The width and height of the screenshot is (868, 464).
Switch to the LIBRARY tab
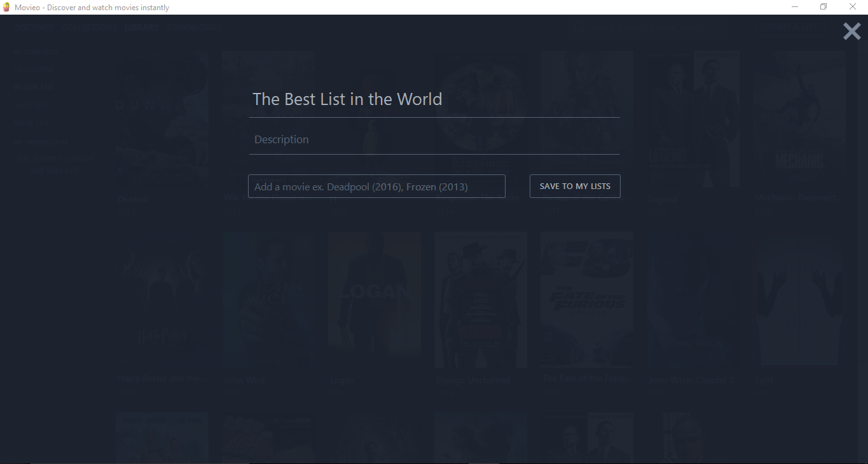tap(141, 27)
